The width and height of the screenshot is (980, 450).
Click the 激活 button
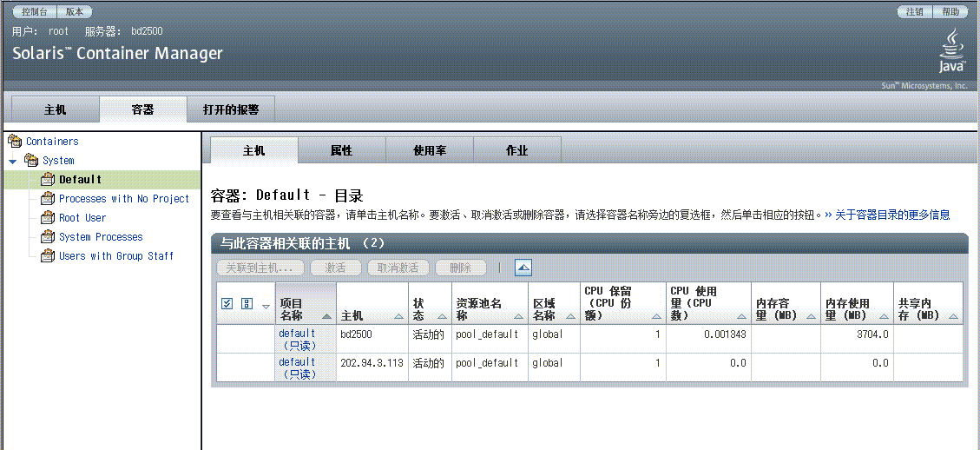click(x=336, y=268)
